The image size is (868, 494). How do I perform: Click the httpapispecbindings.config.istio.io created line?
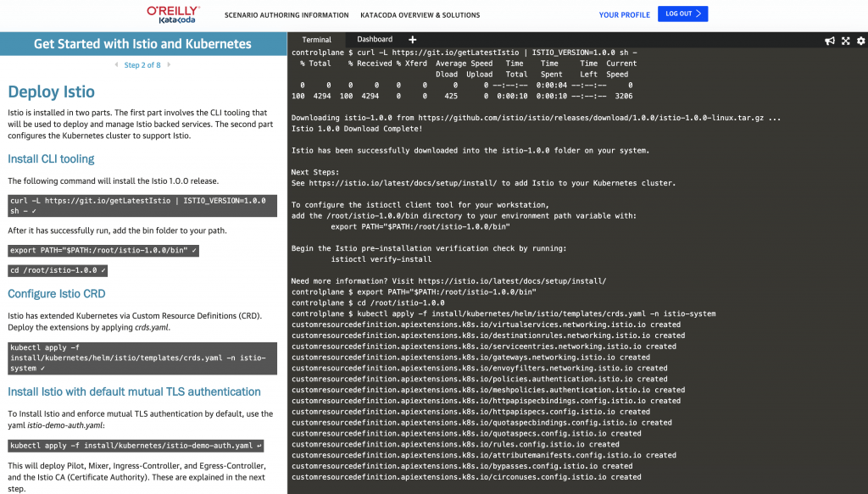pyautogui.click(x=486, y=401)
